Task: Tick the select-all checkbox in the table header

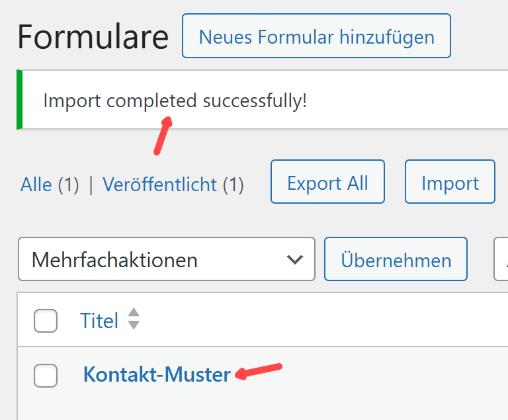Action: coord(46,321)
